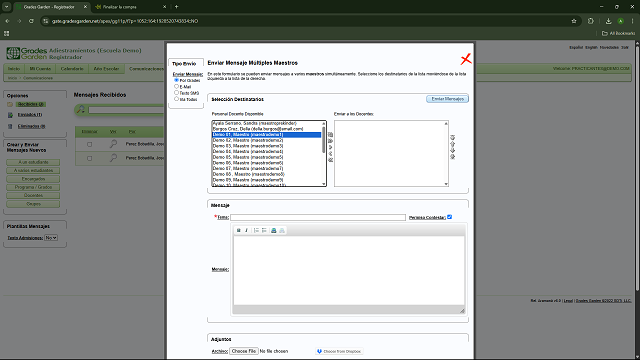Select Burgos Cruz, Delia in available list
Screen dimensions: 640x360
click(267, 129)
